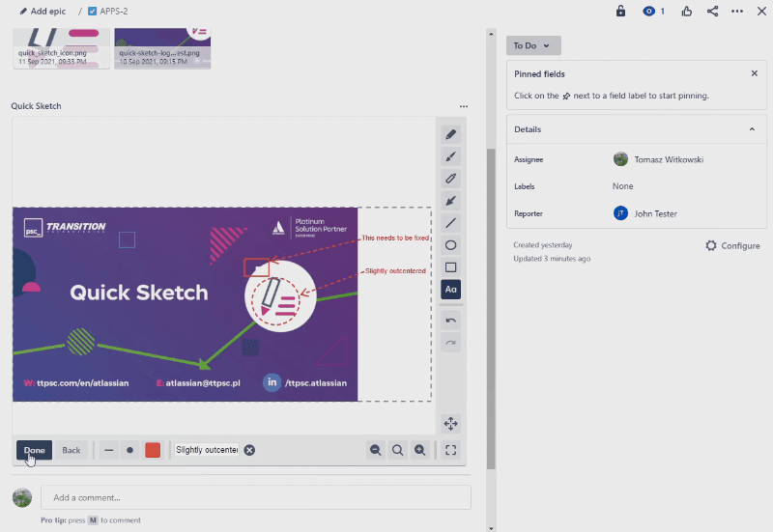Screen dimensions: 773x532
Task: Undo the last sketch action
Action: tap(450, 321)
